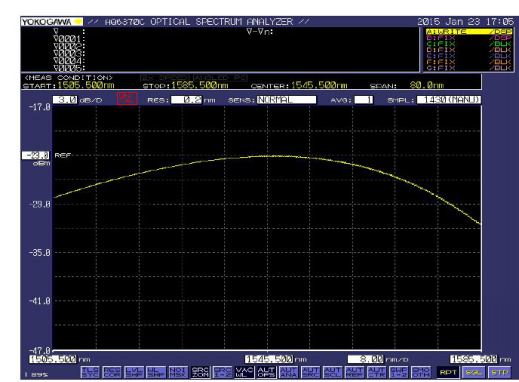Select trace F:FIX /BLK row
The image size is (519, 382).
tap(469, 62)
